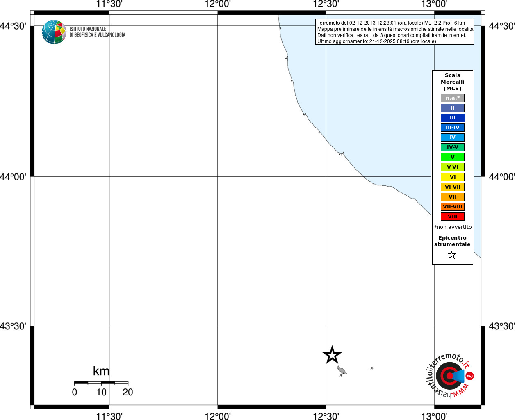Select the VIII red legend swatch
515x420 pixels.
(x=453, y=217)
